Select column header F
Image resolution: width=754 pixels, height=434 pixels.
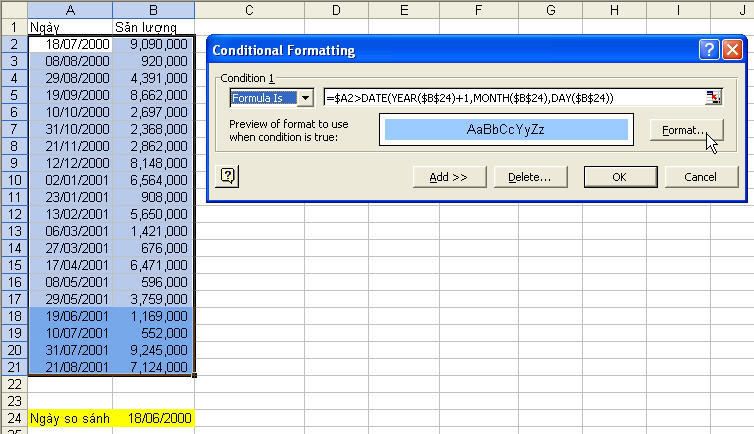[479, 10]
